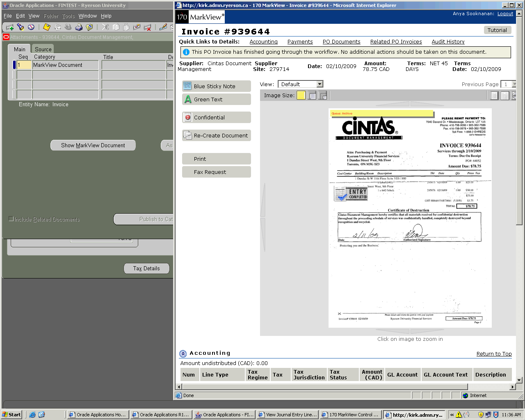
Task: Click the Re-Create Document button
Action: pyautogui.click(x=216, y=135)
